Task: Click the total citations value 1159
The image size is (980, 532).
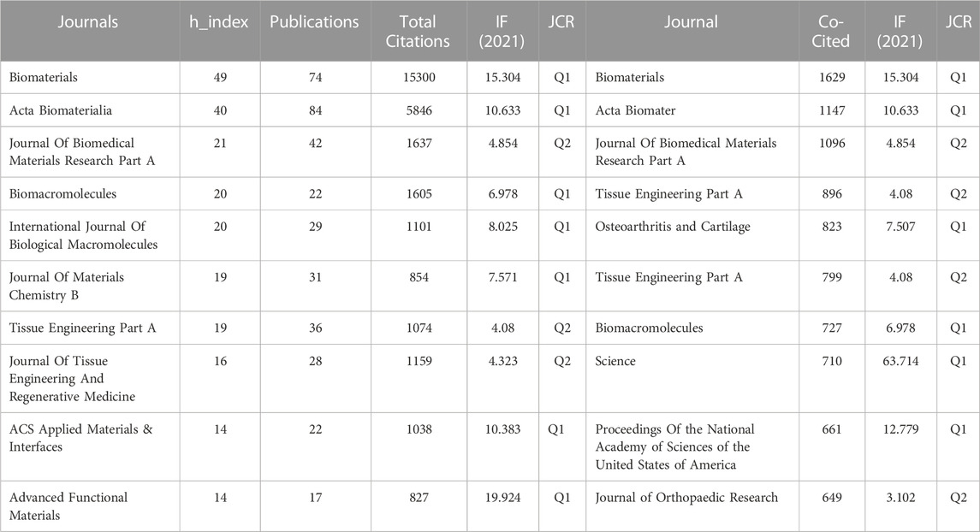Action: pyautogui.click(x=419, y=361)
